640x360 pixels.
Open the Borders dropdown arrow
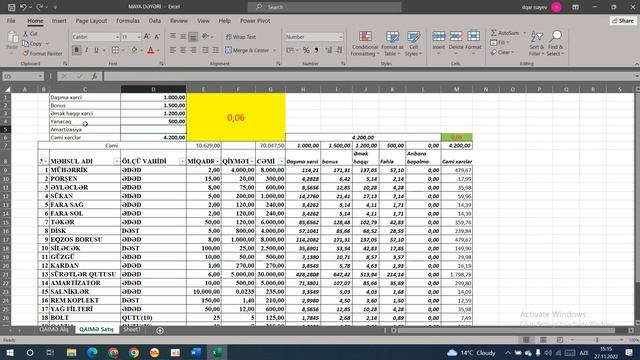point(122,51)
